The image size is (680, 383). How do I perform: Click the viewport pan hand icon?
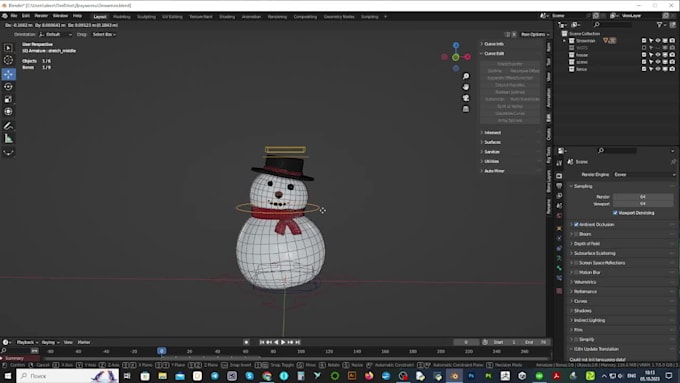point(466,87)
